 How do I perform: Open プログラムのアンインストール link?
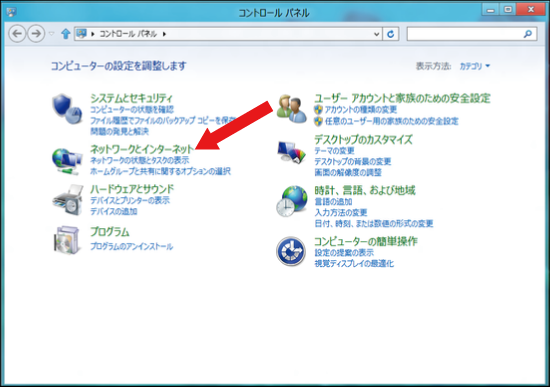[x=132, y=246]
